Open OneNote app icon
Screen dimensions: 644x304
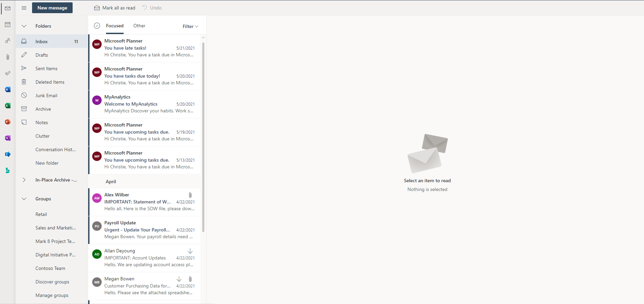7,138
